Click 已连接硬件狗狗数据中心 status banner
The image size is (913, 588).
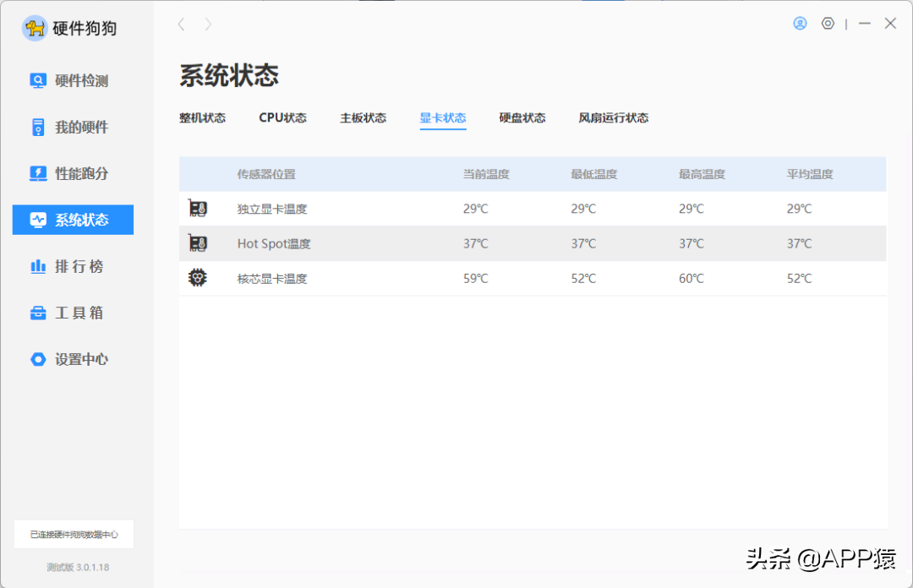[x=74, y=534]
